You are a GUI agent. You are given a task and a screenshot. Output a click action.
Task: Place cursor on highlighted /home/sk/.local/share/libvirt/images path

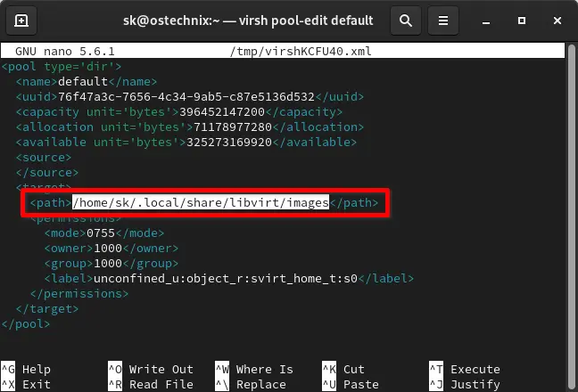pyautogui.click(x=201, y=202)
